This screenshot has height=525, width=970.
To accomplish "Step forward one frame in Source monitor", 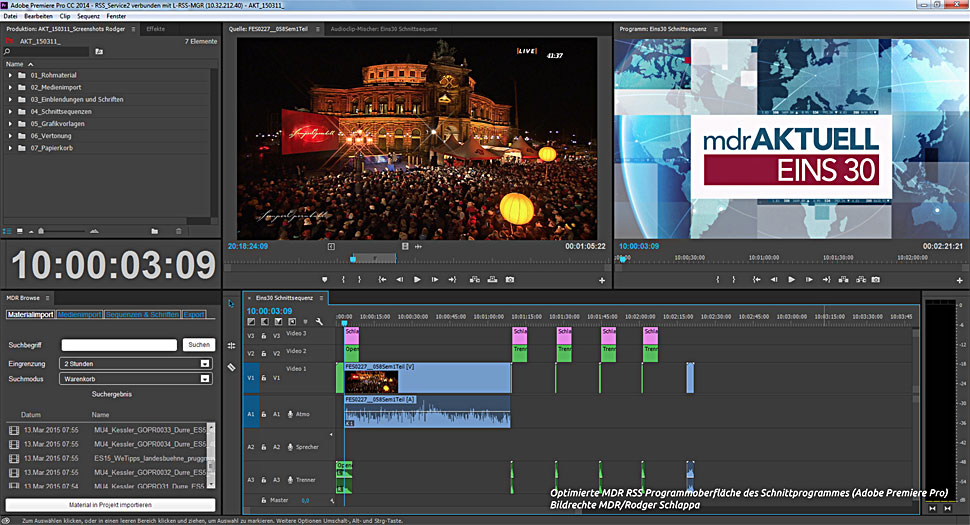I will point(435,280).
